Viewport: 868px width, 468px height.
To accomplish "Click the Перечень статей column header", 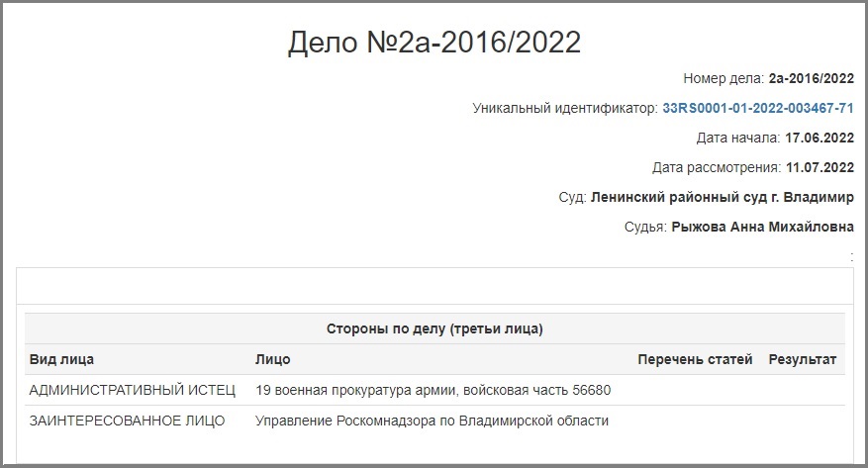I will pos(695,359).
